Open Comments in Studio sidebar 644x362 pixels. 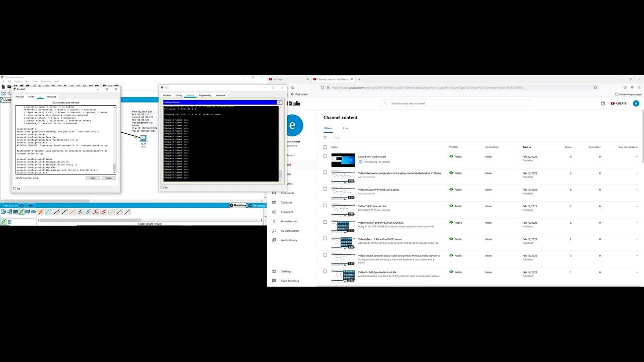287,193
